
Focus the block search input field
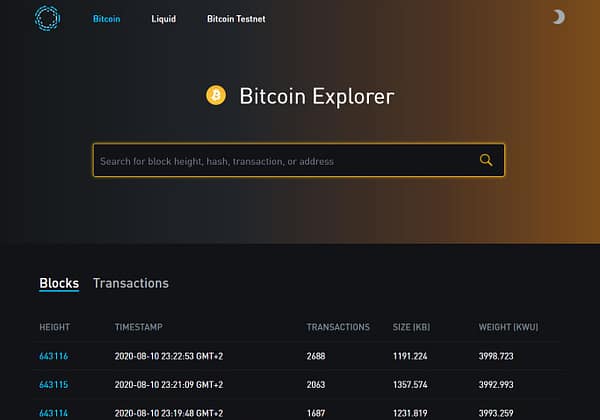coord(280,161)
